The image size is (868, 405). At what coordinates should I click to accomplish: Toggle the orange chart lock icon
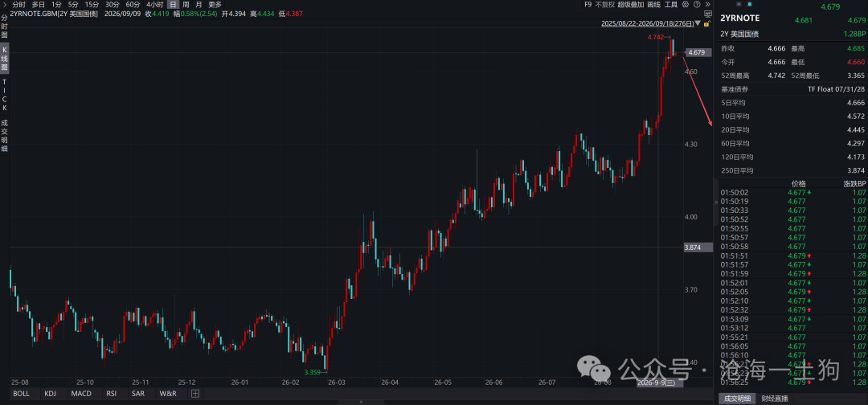[x=707, y=23]
